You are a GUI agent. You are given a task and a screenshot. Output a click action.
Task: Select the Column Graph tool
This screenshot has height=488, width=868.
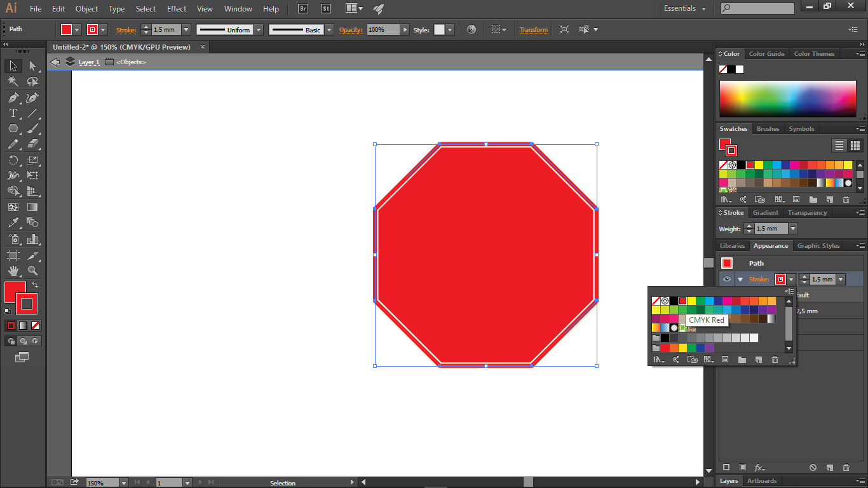click(x=32, y=239)
